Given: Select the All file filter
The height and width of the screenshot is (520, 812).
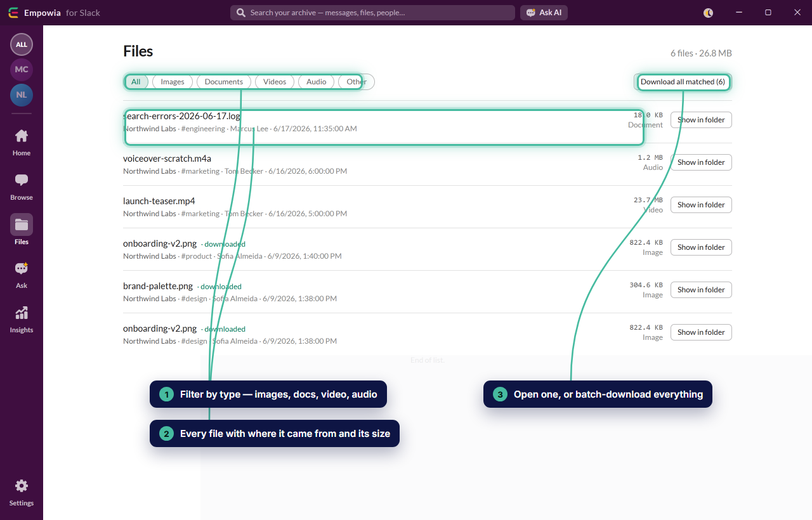Looking at the screenshot, I should pos(136,82).
